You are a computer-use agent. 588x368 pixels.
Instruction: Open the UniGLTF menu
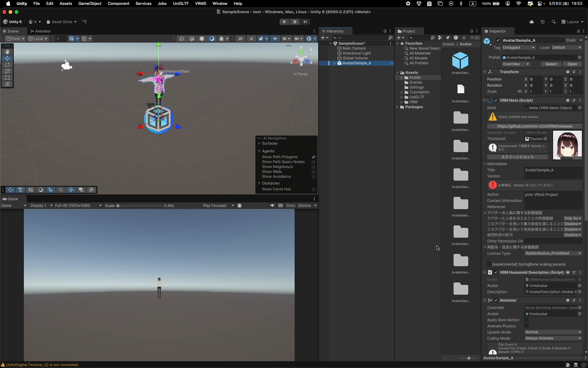(181, 4)
